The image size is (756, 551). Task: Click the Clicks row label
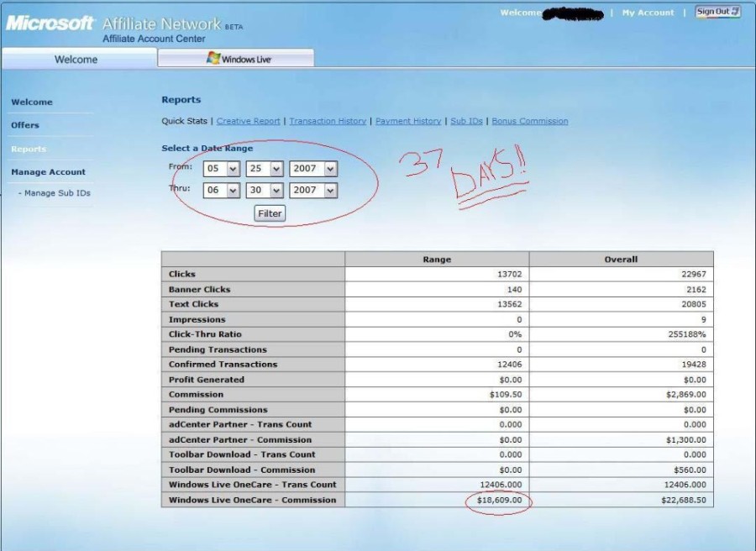pos(182,275)
